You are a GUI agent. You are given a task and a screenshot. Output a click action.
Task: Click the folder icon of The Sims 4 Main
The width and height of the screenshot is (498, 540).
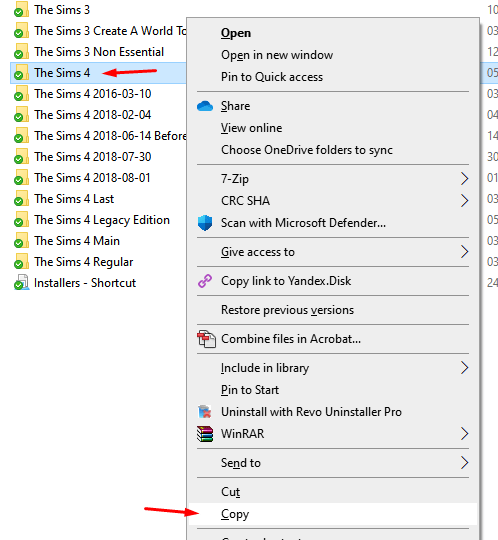21,241
